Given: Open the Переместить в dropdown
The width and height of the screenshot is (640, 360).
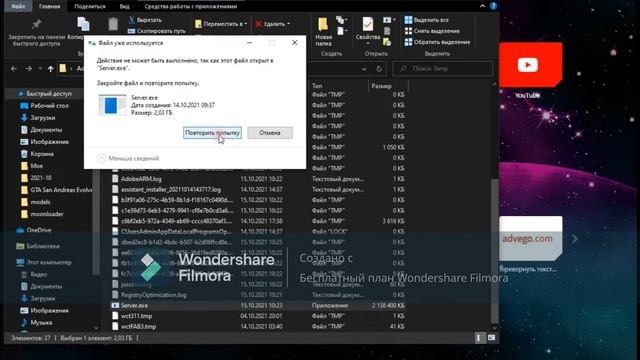Looking at the screenshot, I should (x=221, y=24).
